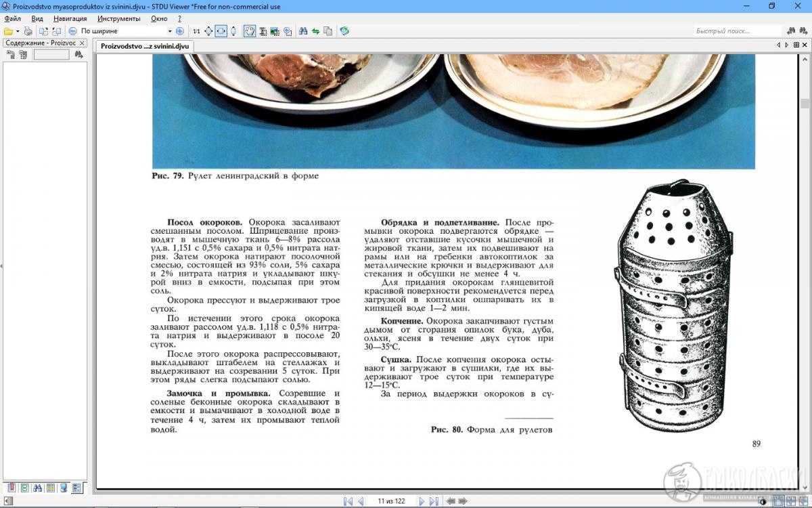The image size is (812, 508).
Task: Open tab list grid icon
Action: click(796, 45)
